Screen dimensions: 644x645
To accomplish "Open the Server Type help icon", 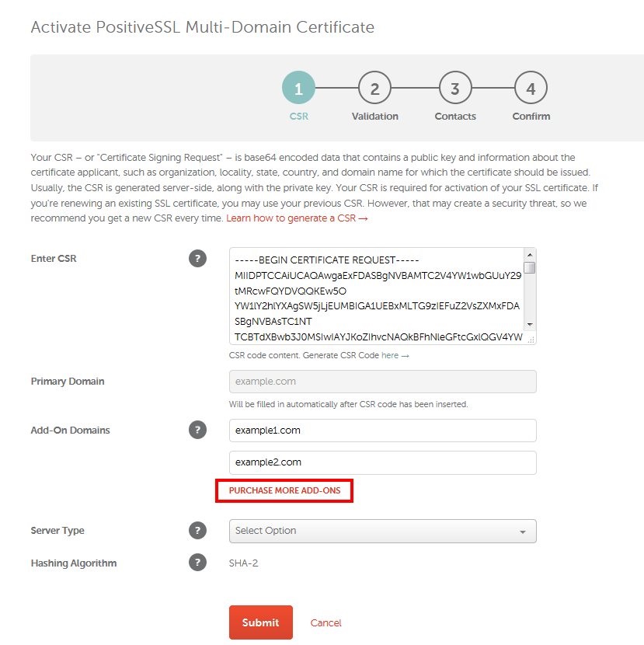I will 198,530.
